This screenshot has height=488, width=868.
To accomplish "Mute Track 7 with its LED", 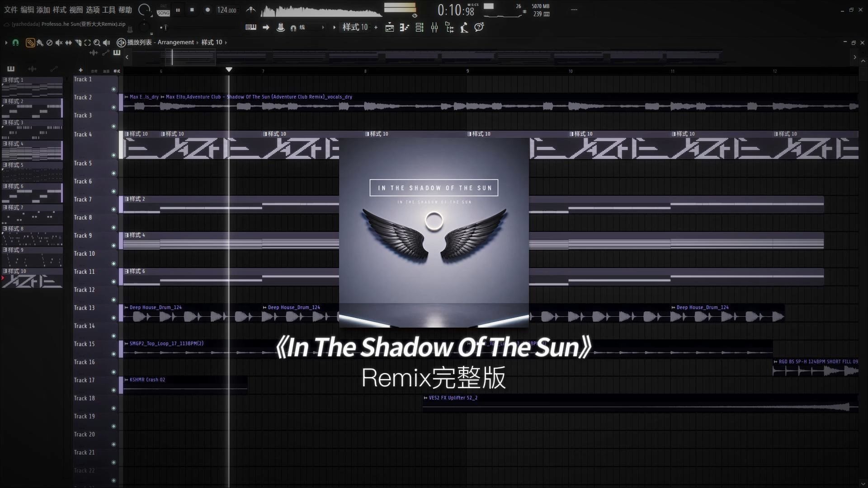I will tap(114, 209).
